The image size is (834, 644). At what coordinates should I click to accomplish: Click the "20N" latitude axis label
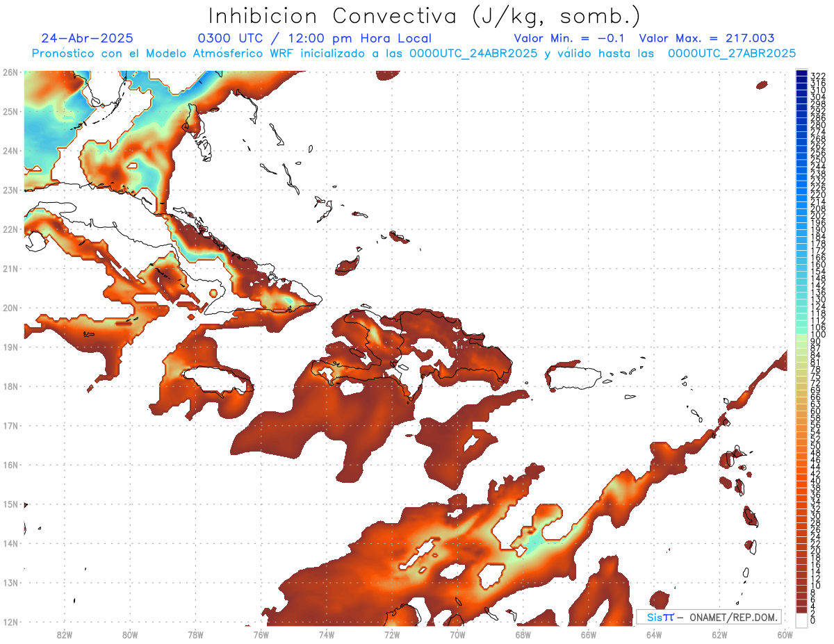pyautogui.click(x=10, y=308)
